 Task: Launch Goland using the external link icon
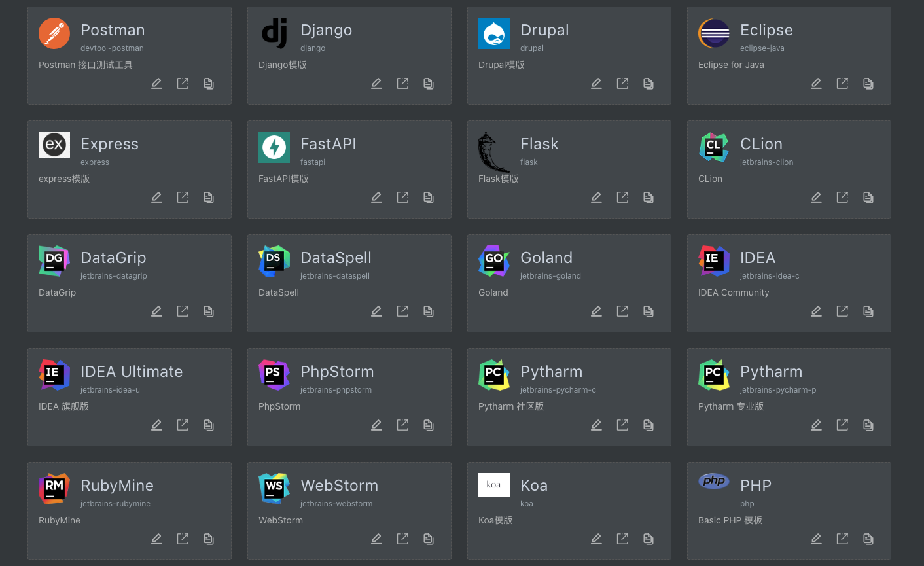622,311
